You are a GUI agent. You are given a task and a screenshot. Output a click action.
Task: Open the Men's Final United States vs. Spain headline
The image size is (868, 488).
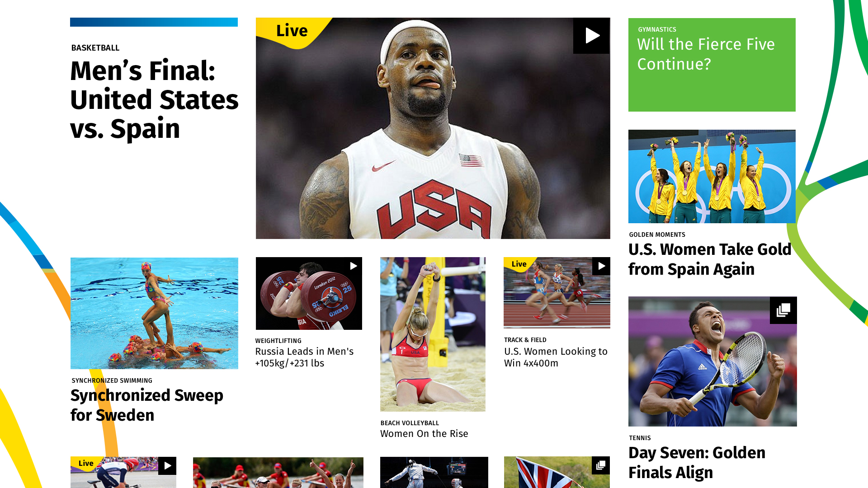pyautogui.click(x=154, y=99)
